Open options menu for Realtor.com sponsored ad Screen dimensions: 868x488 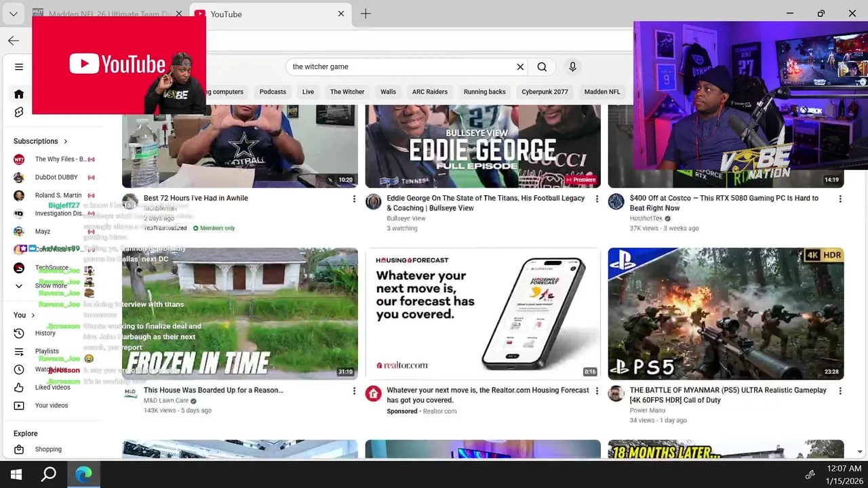click(x=597, y=390)
